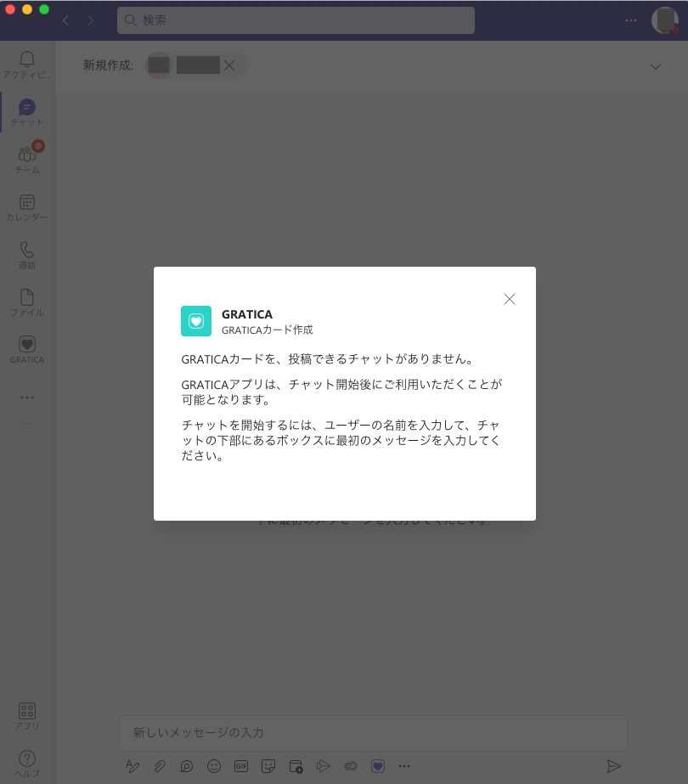
Task: Click the 新しいメッセージの入力 message box
Action: click(x=373, y=732)
